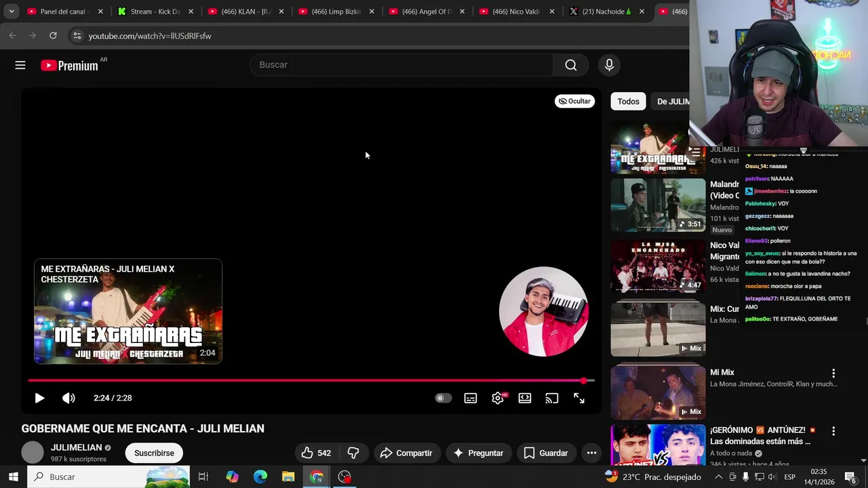
Task: Save video with Guardar button
Action: (x=546, y=453)
